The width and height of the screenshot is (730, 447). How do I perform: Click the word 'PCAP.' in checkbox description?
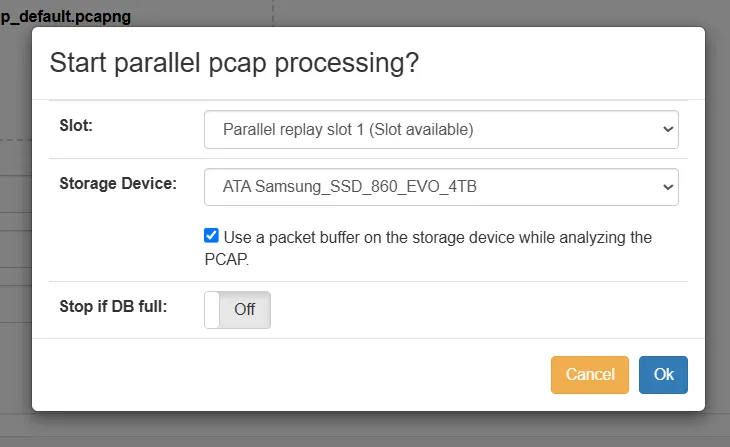click(219, 258)
